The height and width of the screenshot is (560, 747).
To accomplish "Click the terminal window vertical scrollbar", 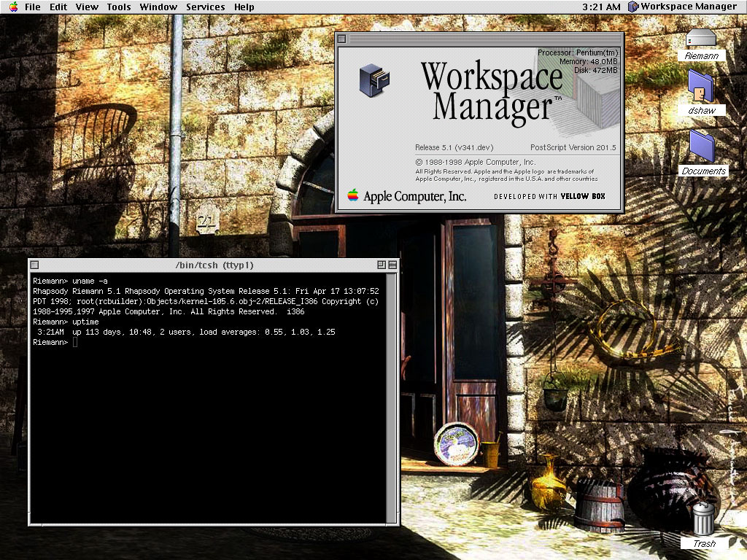I will (x=392, y=397).
